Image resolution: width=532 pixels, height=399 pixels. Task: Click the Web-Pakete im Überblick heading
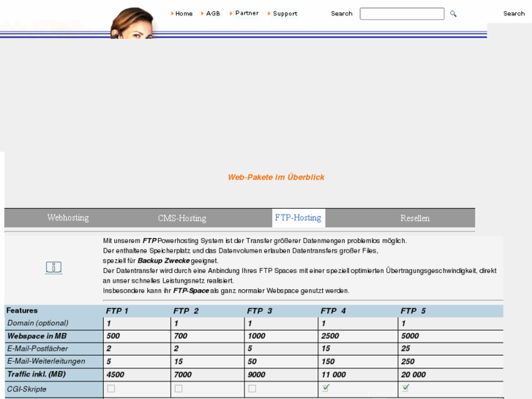point(276,177)
